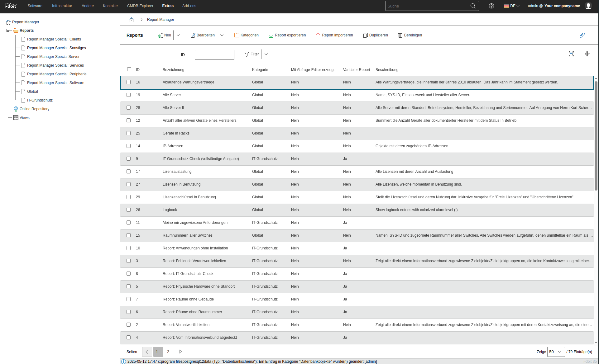
Task: Tick the checkbox for Alle Server row
Action: click(x=128, y=95)
